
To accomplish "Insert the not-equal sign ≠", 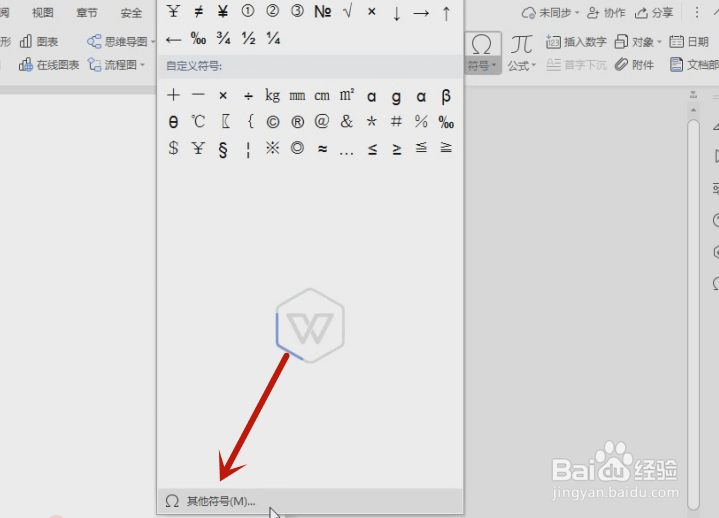I will [199, 11].
